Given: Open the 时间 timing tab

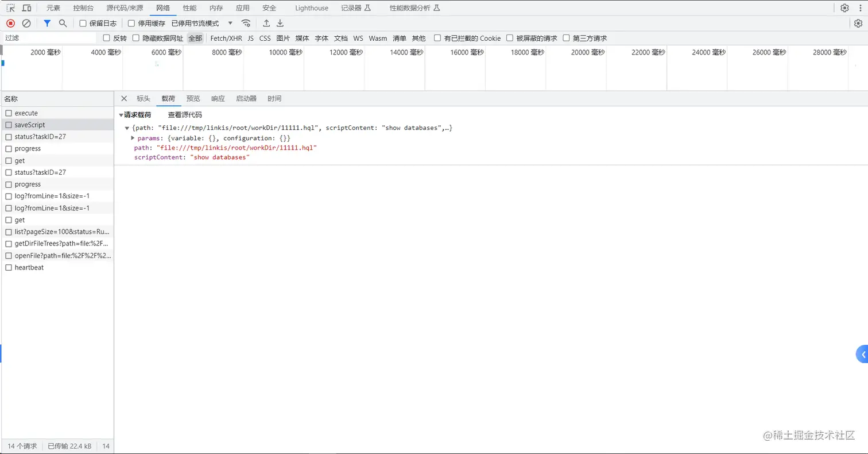Looking at the screenshot, I should click(274, 98).
